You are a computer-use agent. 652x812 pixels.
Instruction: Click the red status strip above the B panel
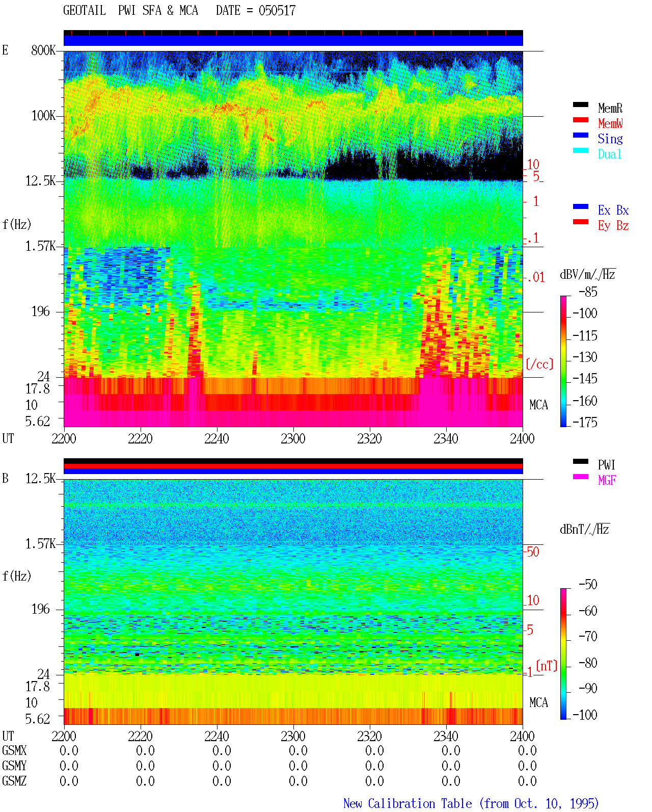pos(293,466)
